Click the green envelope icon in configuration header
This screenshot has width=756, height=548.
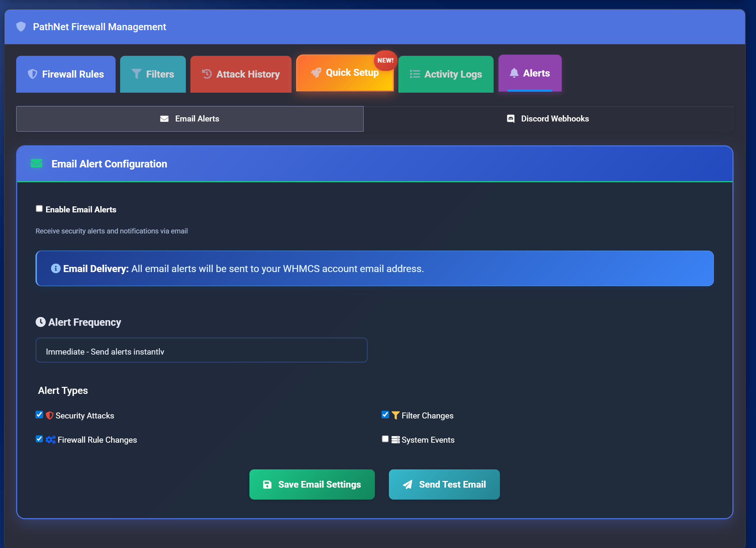37,164
